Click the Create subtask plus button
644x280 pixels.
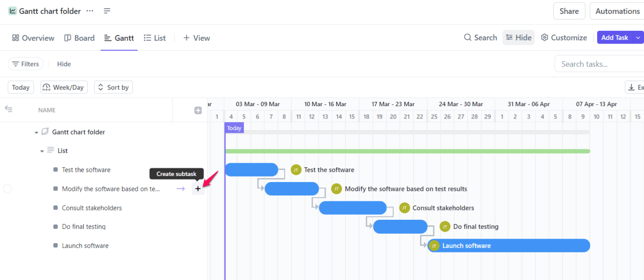click(198, 189)
